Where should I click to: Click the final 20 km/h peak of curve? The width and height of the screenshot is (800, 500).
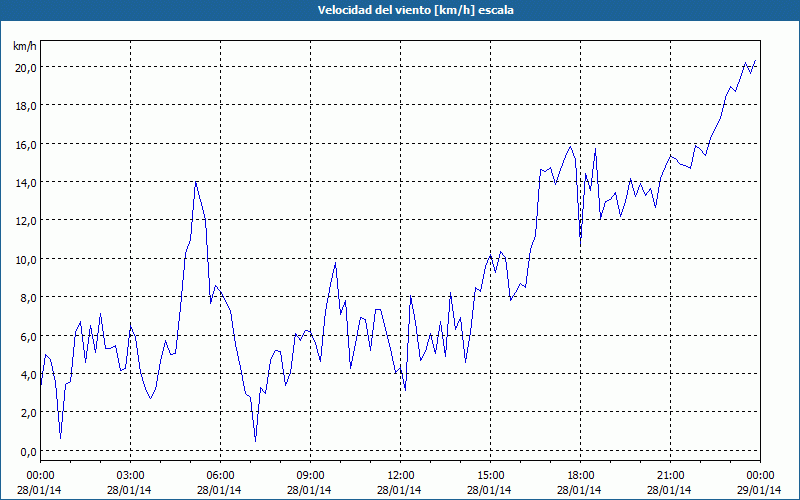click(755, 61)
